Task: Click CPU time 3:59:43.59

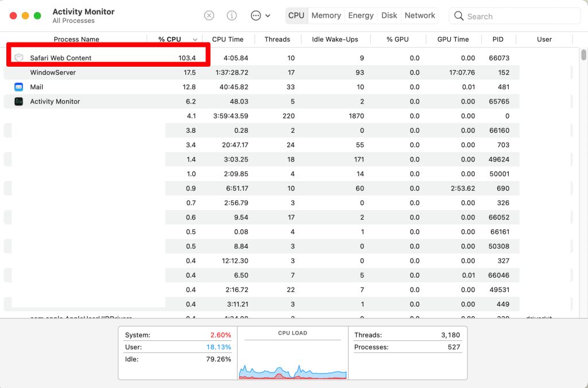Action: pos(231,116)
